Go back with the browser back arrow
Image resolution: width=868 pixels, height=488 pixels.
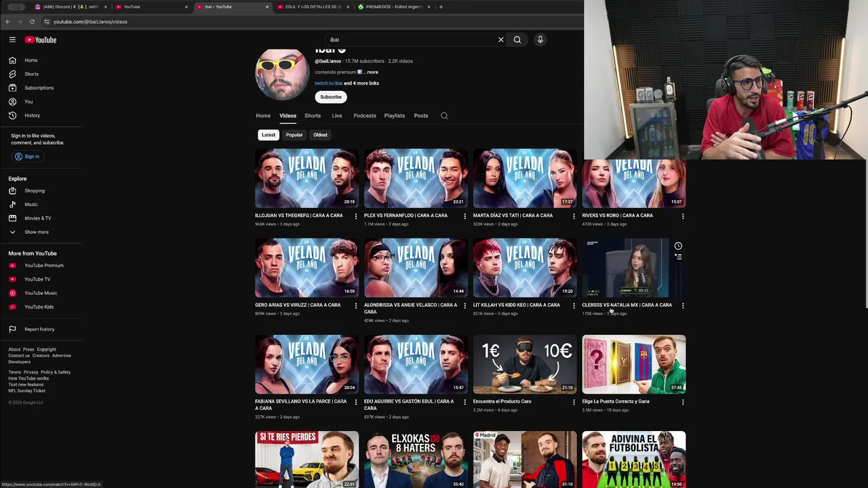tap(7, 22)
